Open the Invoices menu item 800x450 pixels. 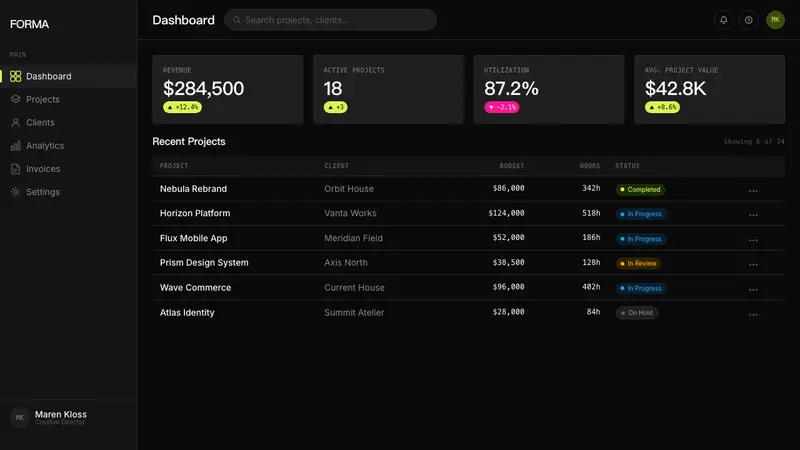coord(68,169)
